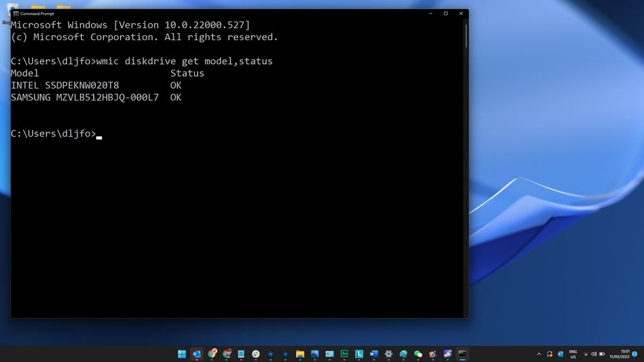
Task: Select the active Command Prompt taskbar icon
Action: tap(464, 354)
